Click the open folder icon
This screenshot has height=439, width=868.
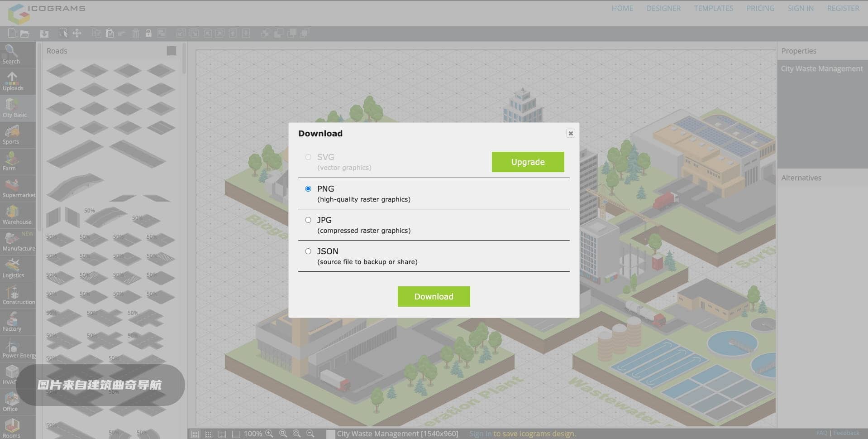click(x=25, y=33)
